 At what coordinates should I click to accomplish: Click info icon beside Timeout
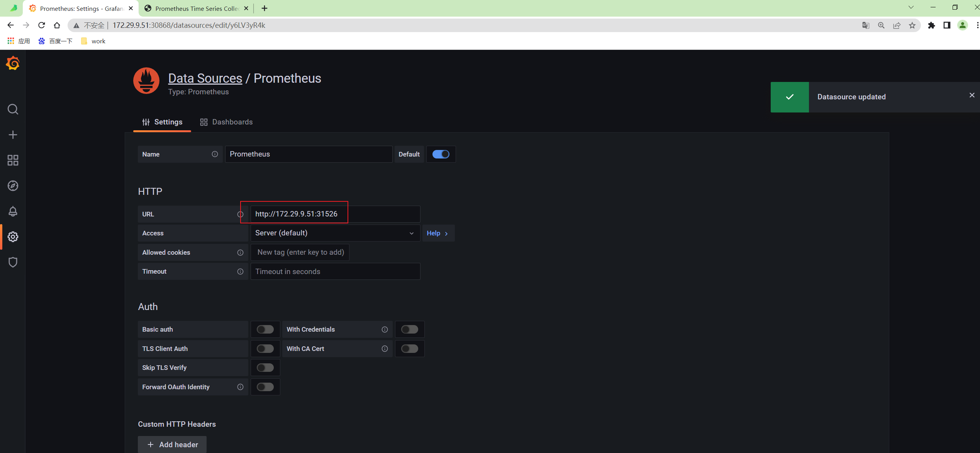tap(240, 272)
